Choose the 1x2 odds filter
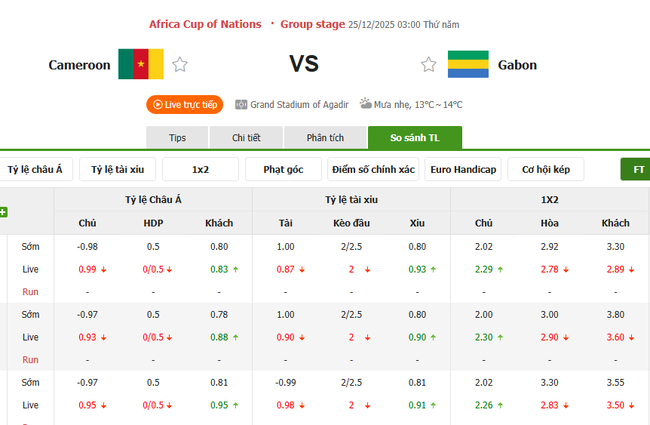Viewport: 650px width, 425px height. [200, 170]
